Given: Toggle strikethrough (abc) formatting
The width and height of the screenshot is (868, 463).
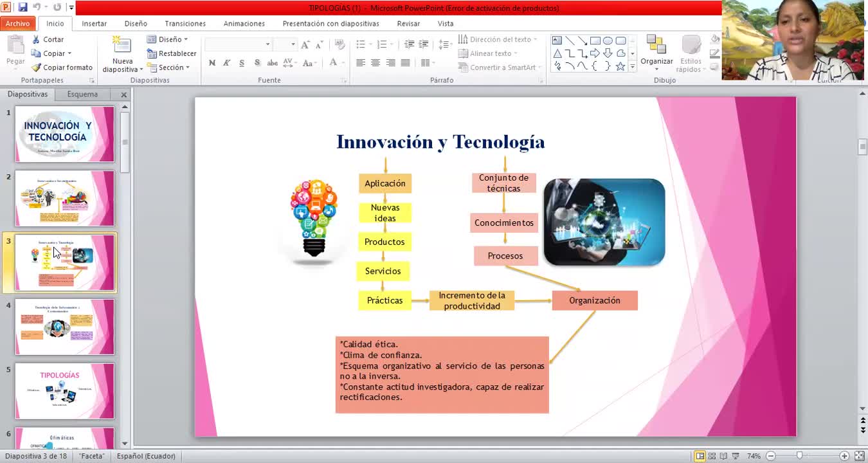Looking at the screenshot, I should coord(272,63).
